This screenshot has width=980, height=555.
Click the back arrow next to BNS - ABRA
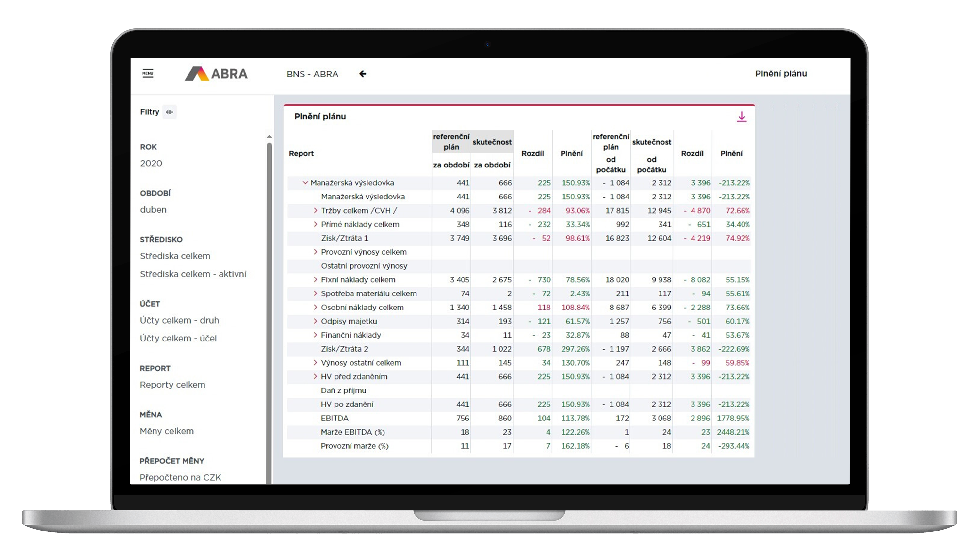[363, 74]
